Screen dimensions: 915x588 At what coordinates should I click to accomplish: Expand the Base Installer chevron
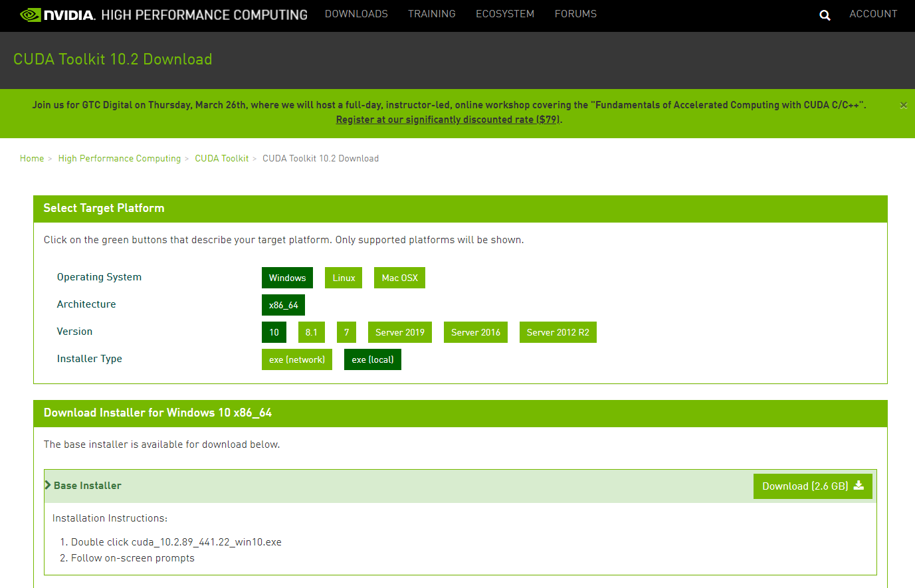[48, 485]
